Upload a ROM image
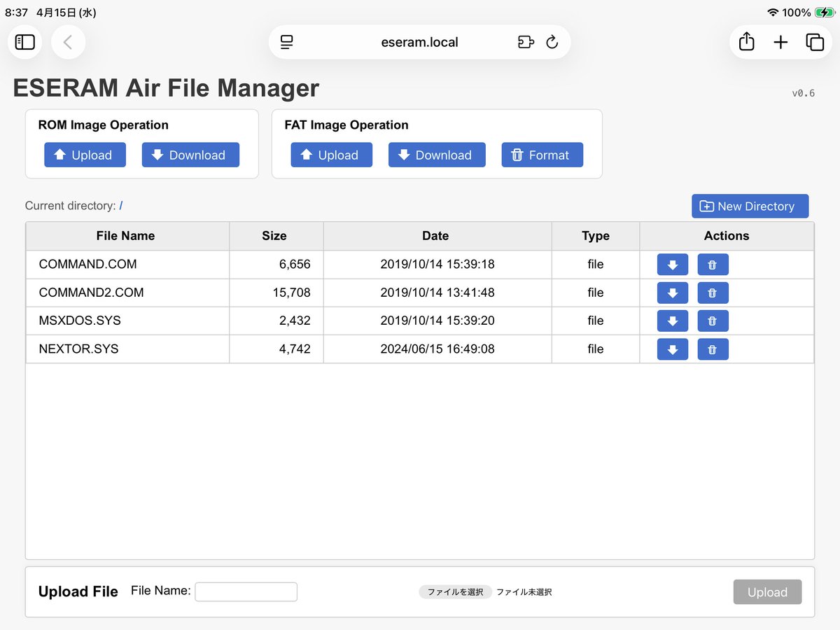The image size is (840, 630). tap(85, 155)
